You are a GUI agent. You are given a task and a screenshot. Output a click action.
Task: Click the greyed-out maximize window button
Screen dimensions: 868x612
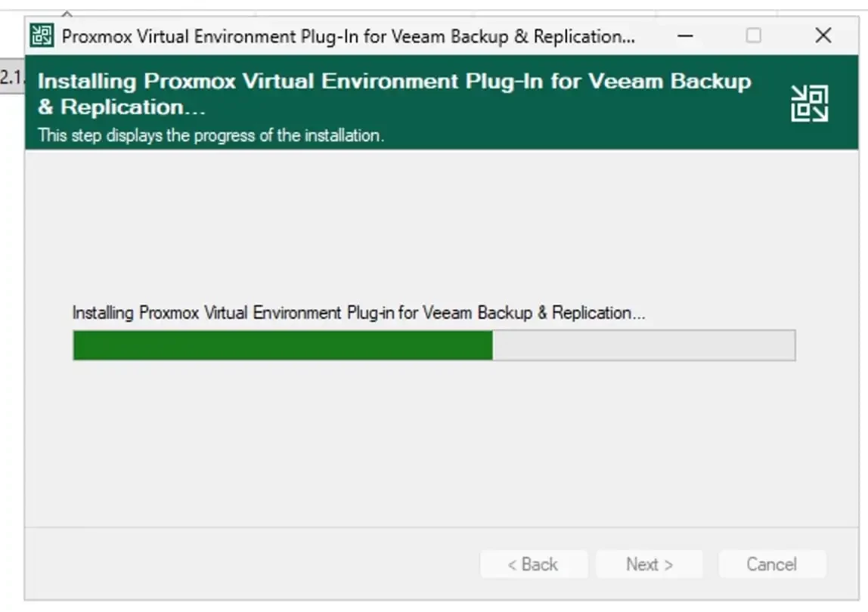click(753, 36)
